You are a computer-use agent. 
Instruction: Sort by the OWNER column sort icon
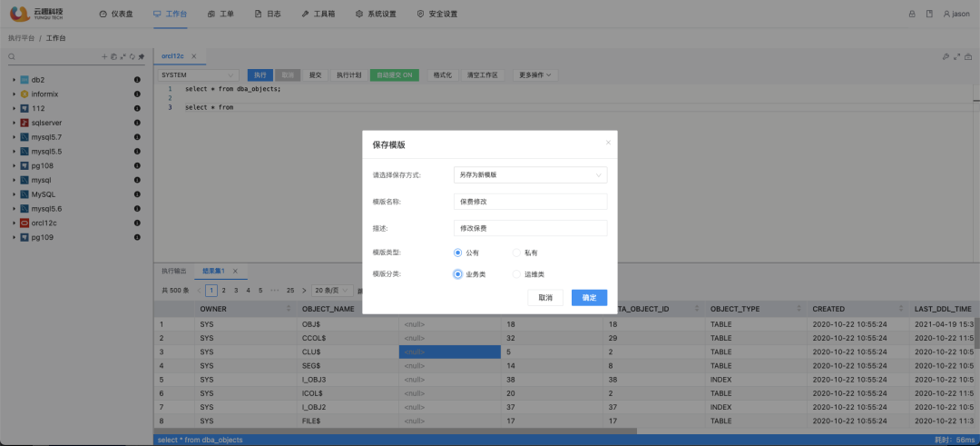click(x=289, y=309)
